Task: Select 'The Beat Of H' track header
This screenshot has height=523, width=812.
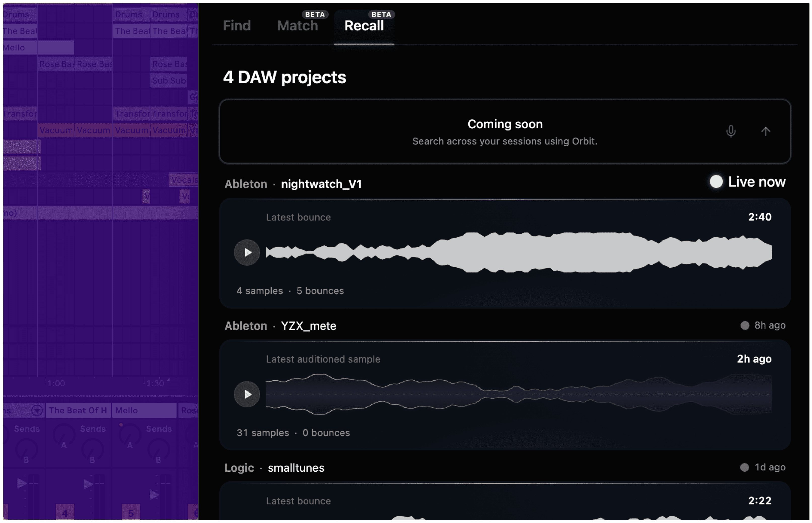Action: click(78, 411)
